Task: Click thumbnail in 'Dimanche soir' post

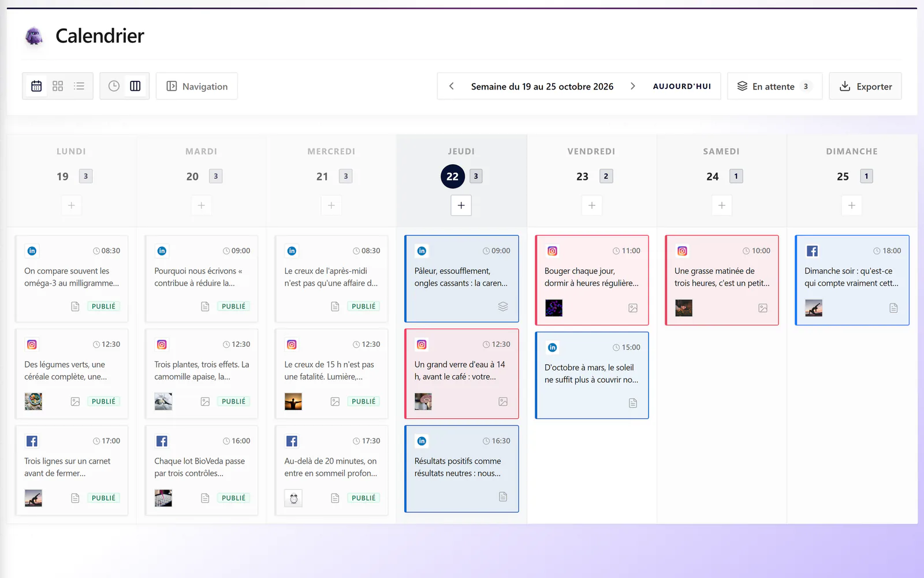Action: coord(814,308)
